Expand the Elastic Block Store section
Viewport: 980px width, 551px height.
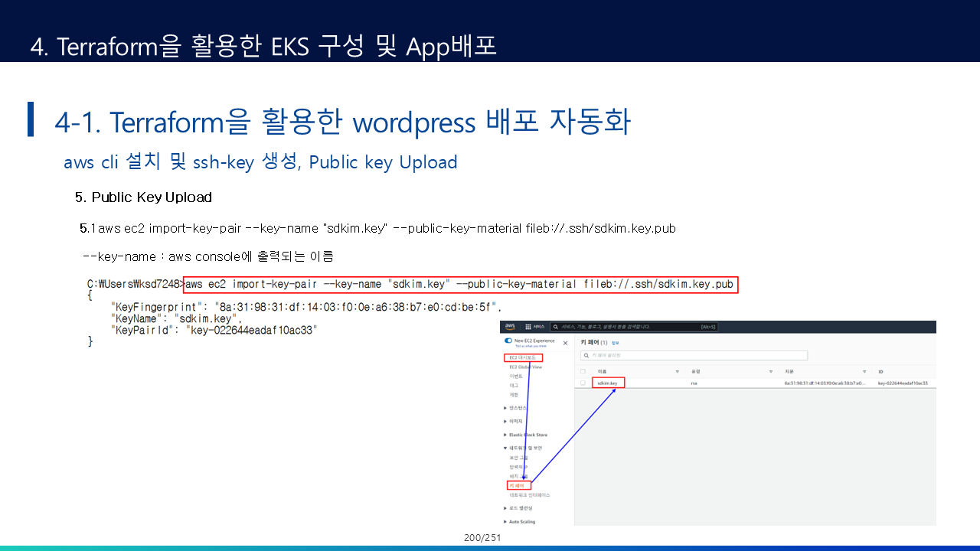525,435
